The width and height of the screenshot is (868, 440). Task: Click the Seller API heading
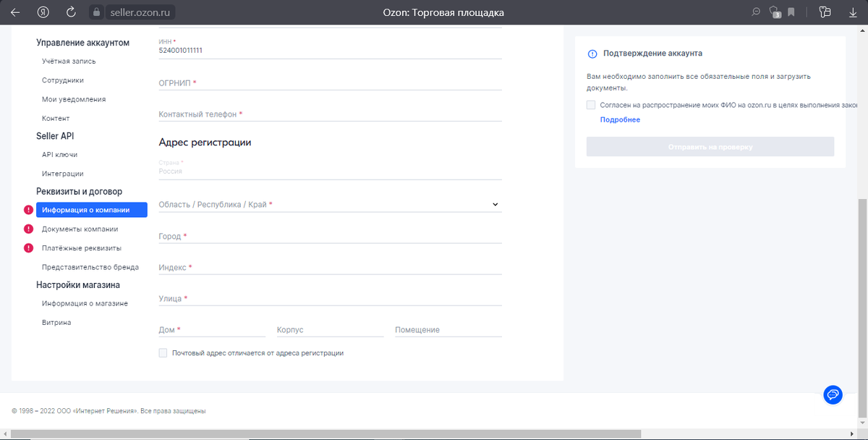[55, 135]
